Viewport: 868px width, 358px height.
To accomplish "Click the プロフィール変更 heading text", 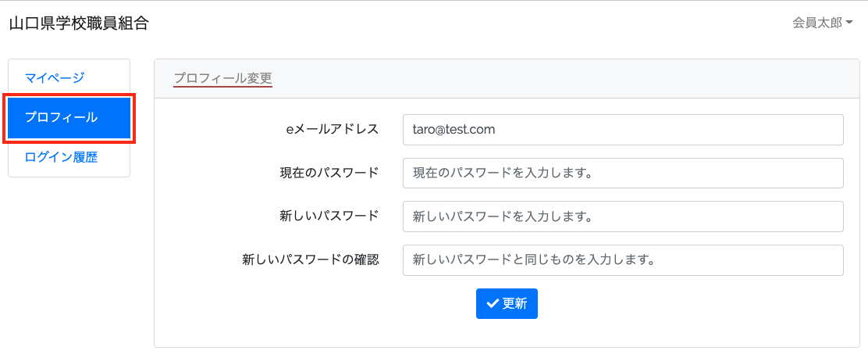I will [x=222, y=78].
